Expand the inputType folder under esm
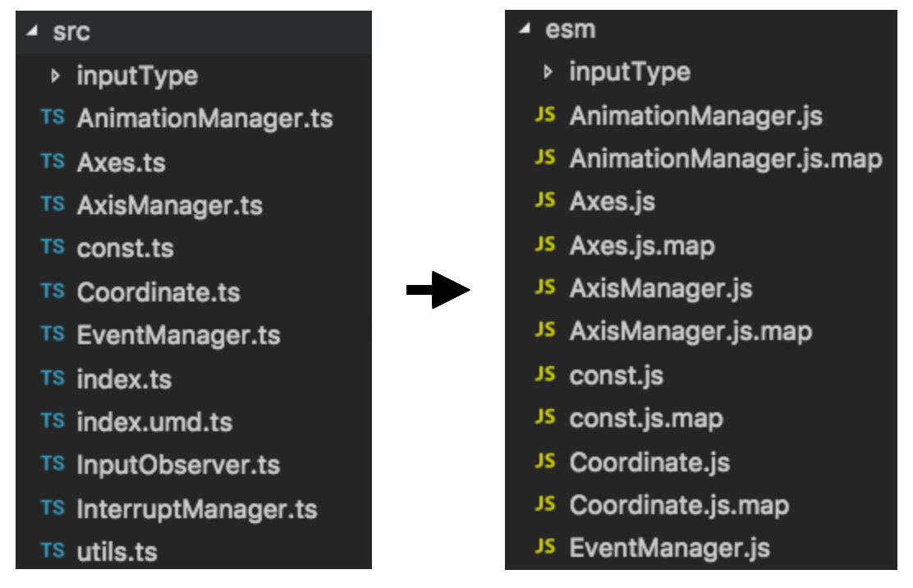Viewport: 913px width, 588px height. pos(548,72)
